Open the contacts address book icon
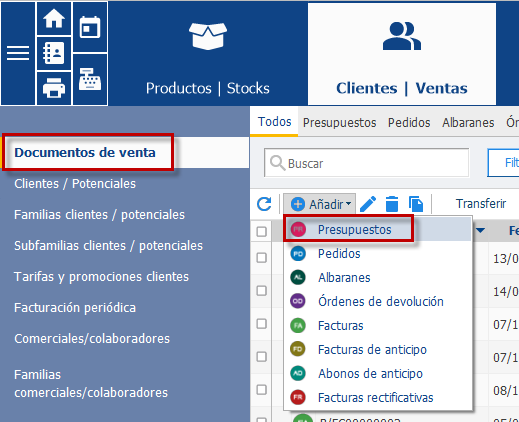This screenshot has width=519, height=422. pos(54,53)
